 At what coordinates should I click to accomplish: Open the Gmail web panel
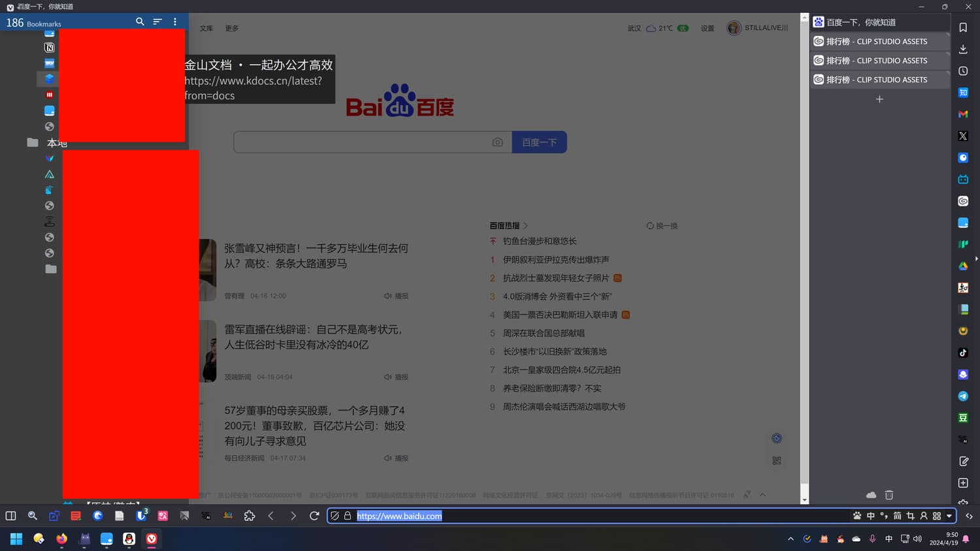[x=963, y=114]
